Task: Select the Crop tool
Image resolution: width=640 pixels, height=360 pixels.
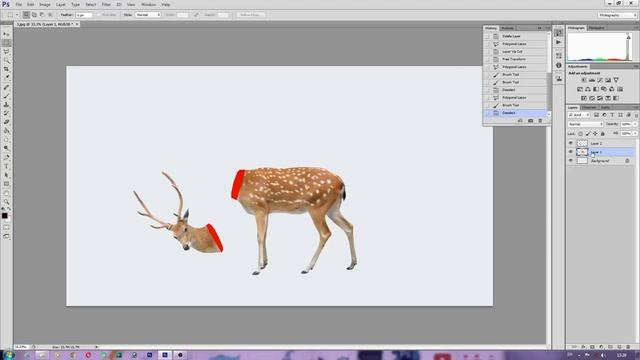Action: [x=6, y=69]
